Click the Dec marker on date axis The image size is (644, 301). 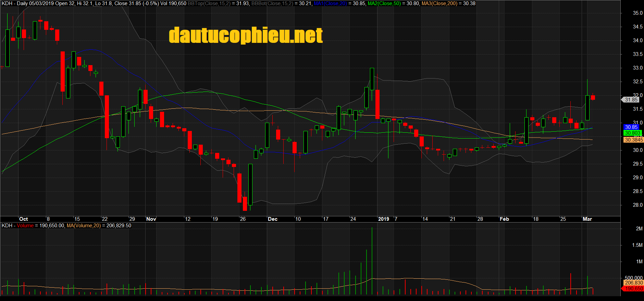(x=273, y=219)
